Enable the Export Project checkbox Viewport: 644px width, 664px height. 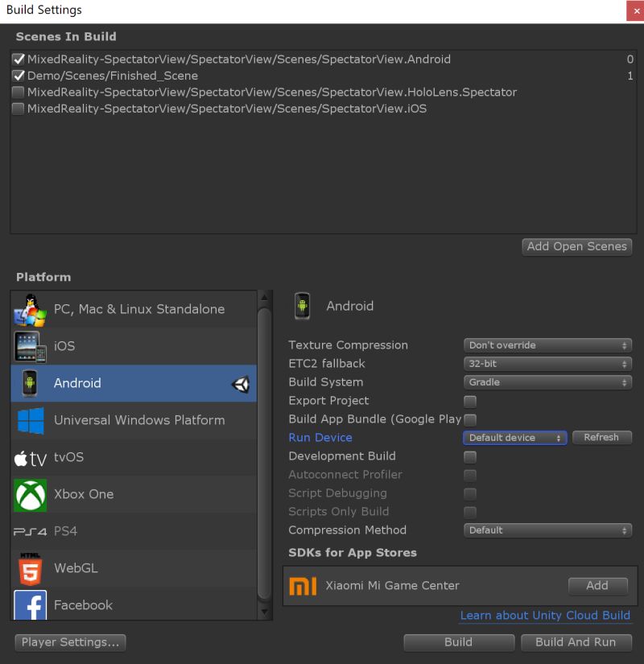point(469,401)
